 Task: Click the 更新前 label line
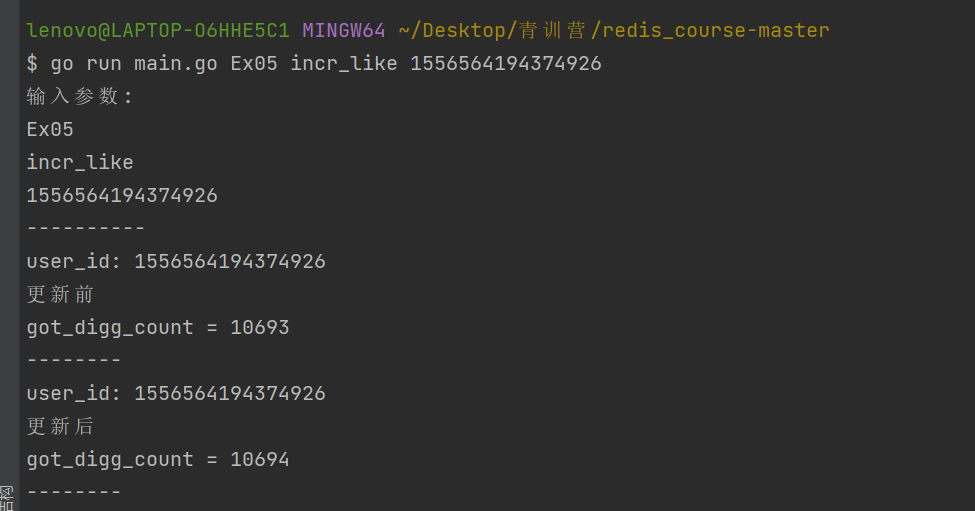60,294
